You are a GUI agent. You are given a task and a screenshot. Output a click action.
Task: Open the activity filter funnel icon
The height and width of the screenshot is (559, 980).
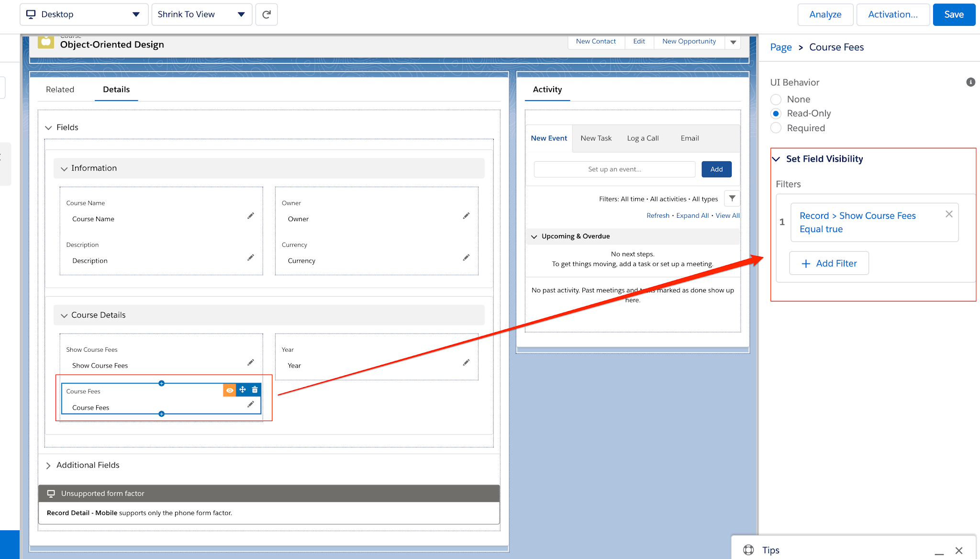(732, 198)
